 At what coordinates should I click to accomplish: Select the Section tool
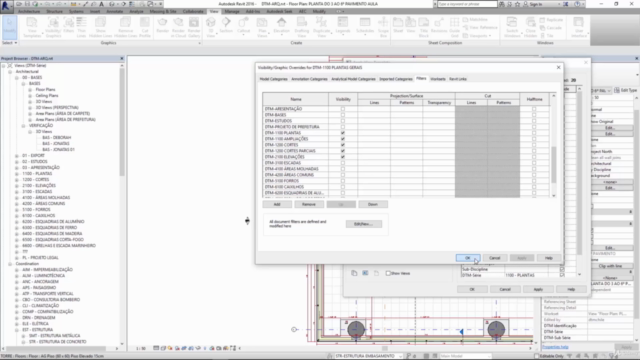(x=226, y=26)
